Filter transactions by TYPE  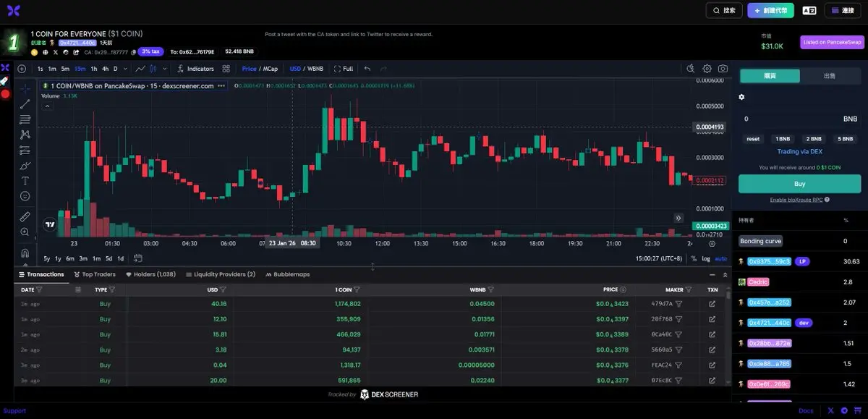112,289
